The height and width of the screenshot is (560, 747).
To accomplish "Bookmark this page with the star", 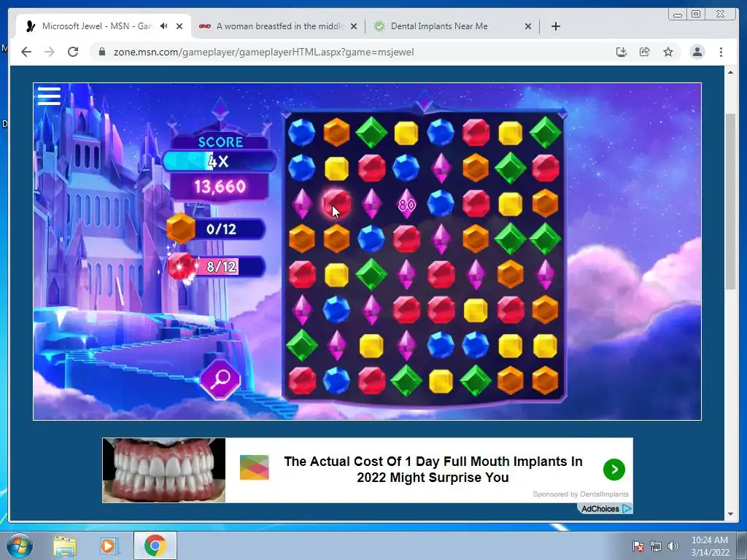I will pyautogui.click(x=668, y=52).
